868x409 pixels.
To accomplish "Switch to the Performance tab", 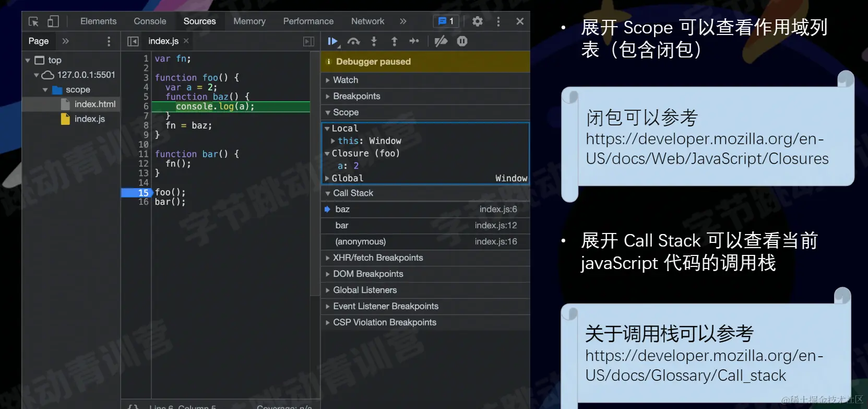I will click(308, 21).
